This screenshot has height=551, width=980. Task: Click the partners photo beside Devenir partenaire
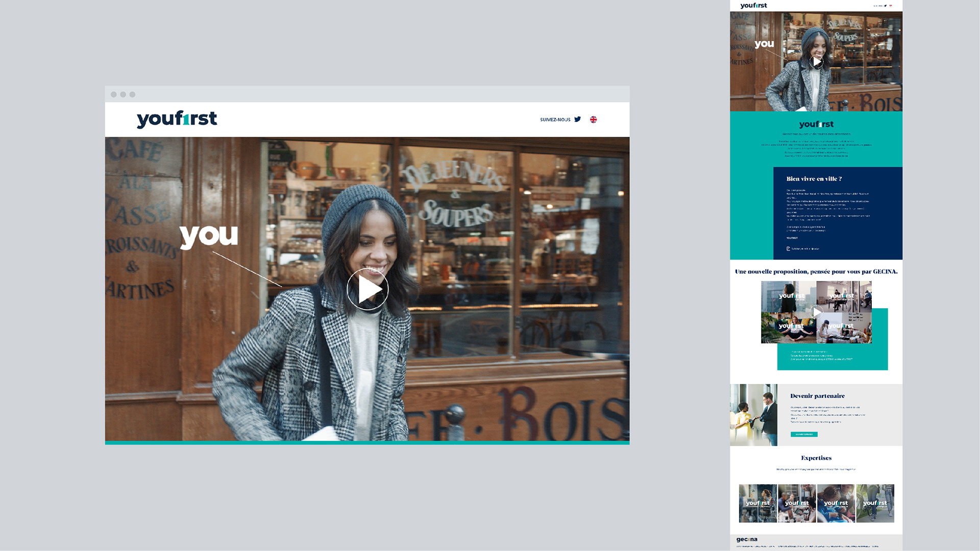pos(753,415)
